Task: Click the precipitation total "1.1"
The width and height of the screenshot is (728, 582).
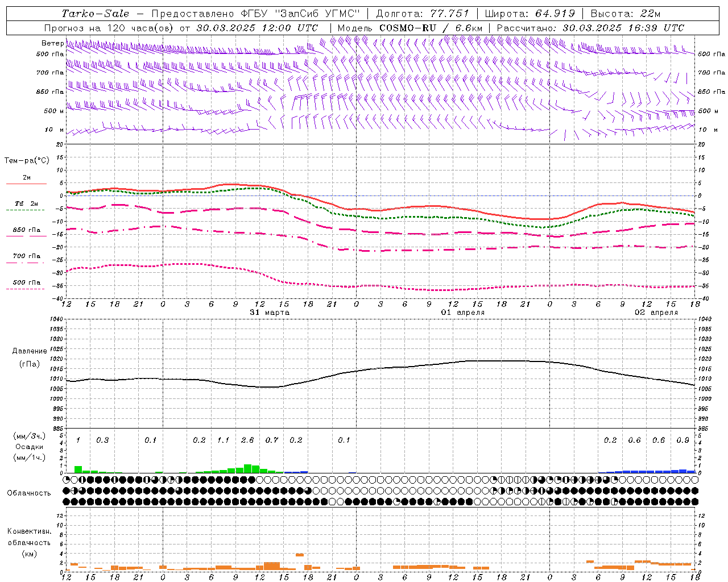Action: 223,440
